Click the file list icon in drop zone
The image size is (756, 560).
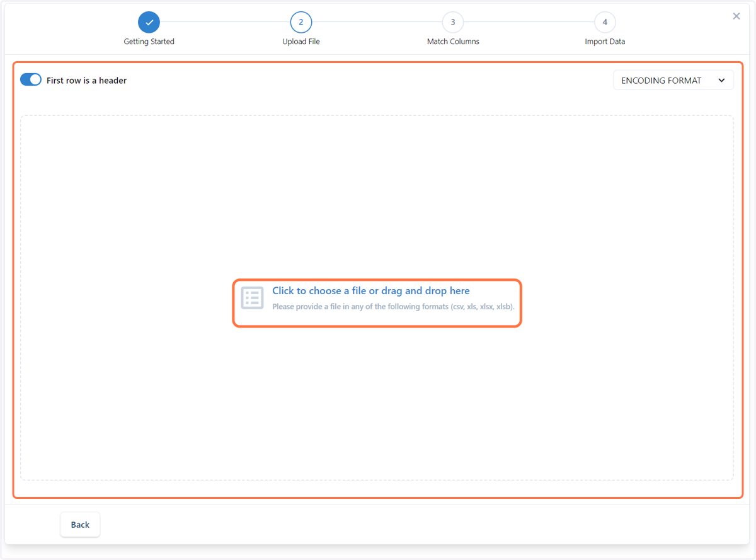(252, 298)
